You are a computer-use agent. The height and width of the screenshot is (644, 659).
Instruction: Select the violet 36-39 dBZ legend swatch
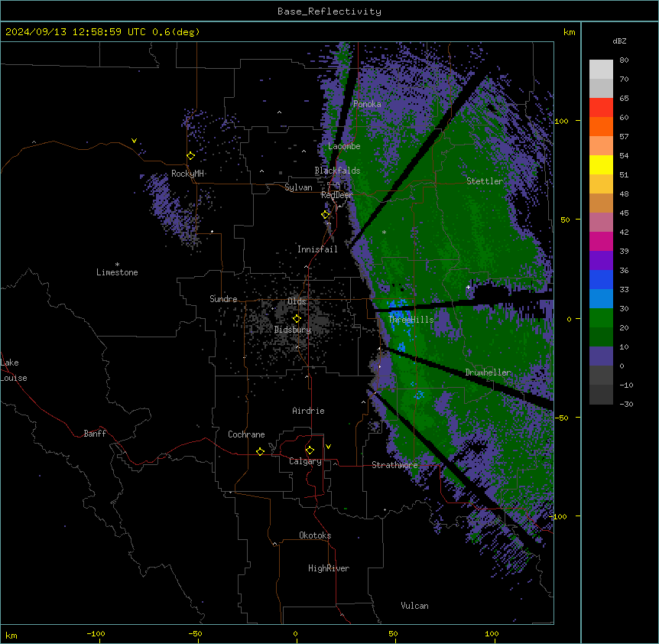click(601, 261)
